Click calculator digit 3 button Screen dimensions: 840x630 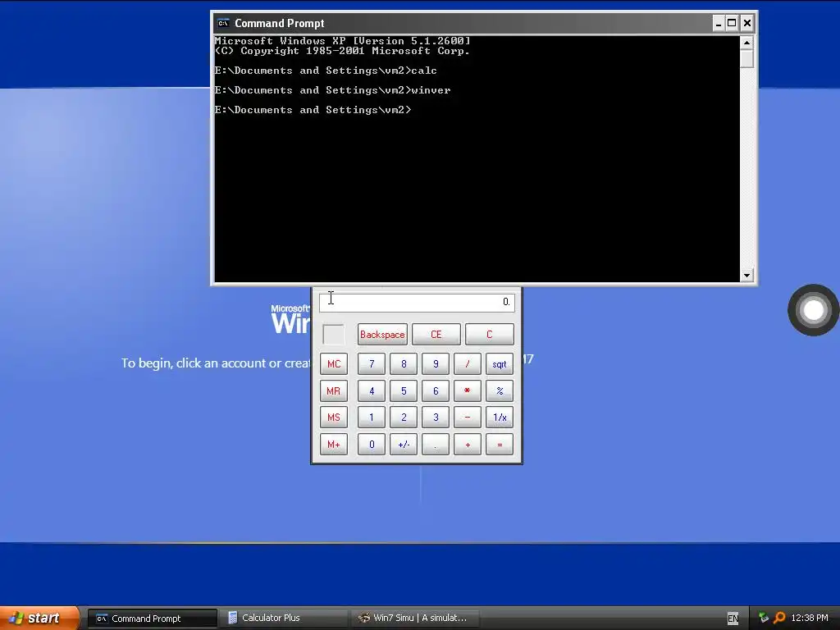coord(436,418)
